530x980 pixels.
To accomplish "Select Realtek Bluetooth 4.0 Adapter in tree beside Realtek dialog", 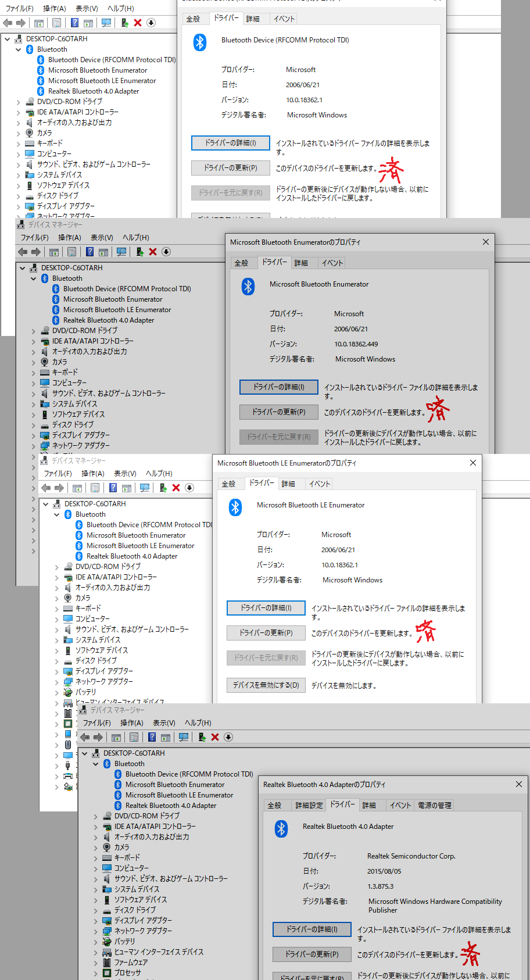I will tap(171, 806).
